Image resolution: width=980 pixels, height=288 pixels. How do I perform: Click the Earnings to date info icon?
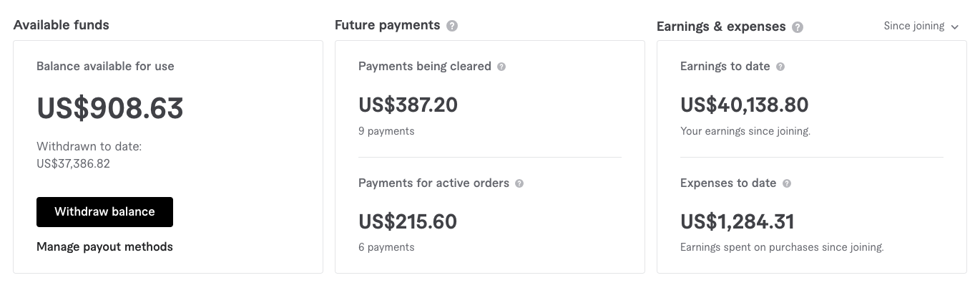point(780,67)
